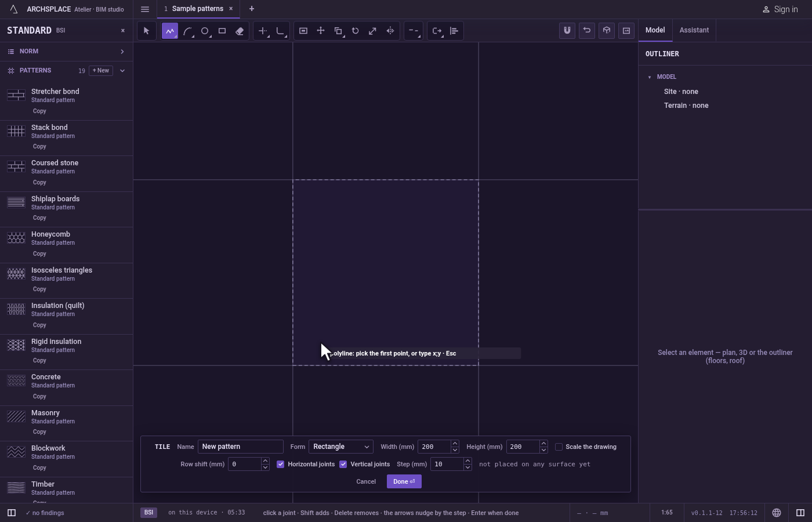The image size is (812, 522).
Task: Click the undo arrow icon
Action: tap(587, 31)
